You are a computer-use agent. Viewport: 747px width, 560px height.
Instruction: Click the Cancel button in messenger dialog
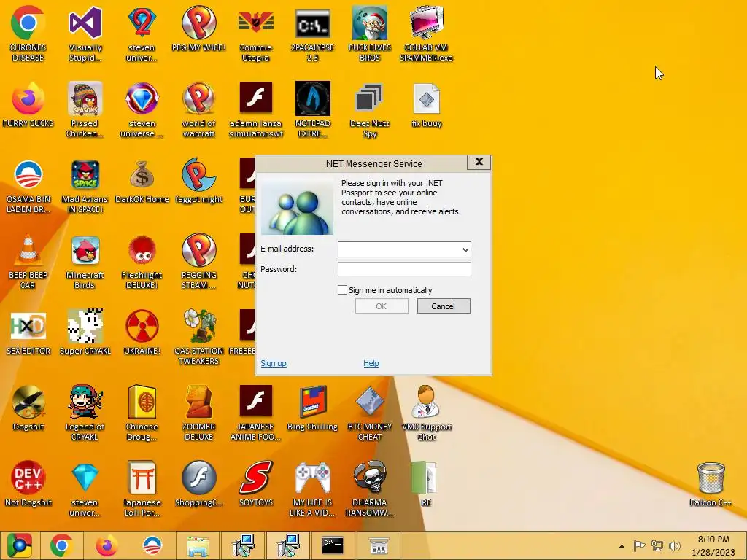pyautogui.click(x=444, y=306)
